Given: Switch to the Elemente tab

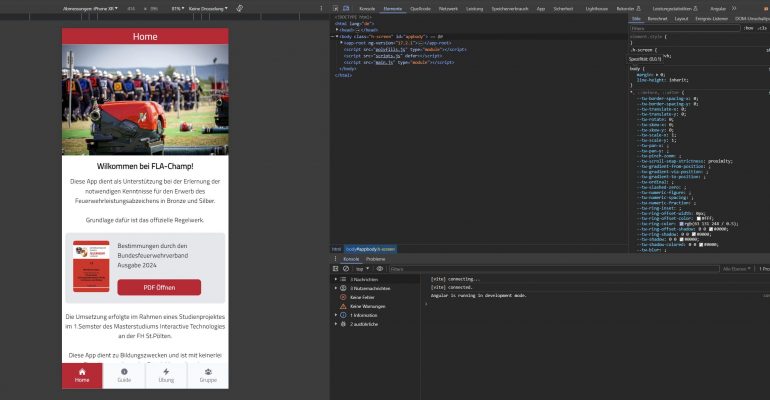Looking at the screenshot, I should (392, 8).
